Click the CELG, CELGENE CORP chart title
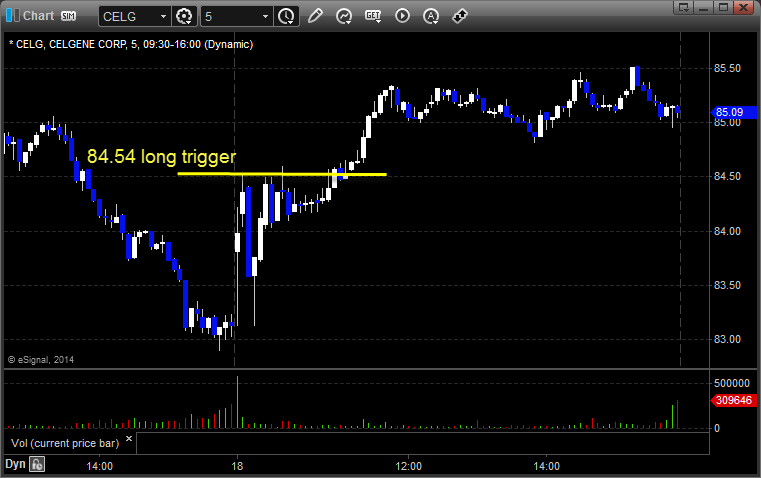Viewport: 761px width, 478px height. pos(132,44)
